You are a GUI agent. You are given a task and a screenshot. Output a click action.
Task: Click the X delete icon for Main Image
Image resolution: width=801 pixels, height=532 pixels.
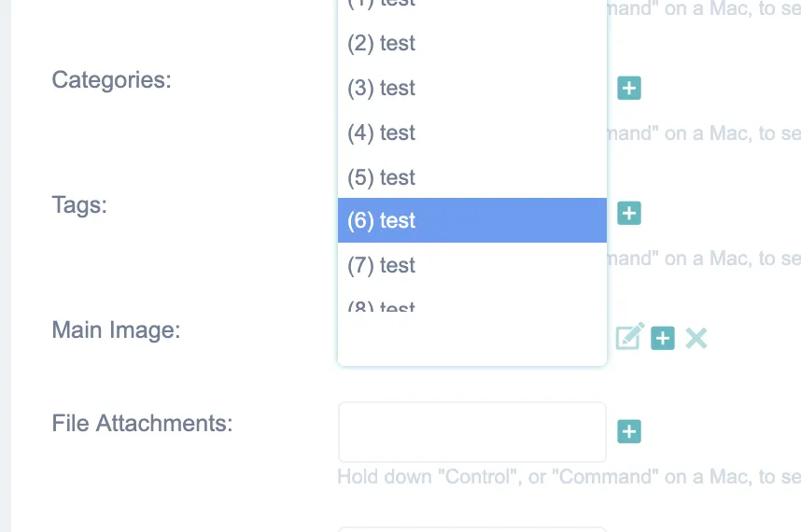click(696, 338)
